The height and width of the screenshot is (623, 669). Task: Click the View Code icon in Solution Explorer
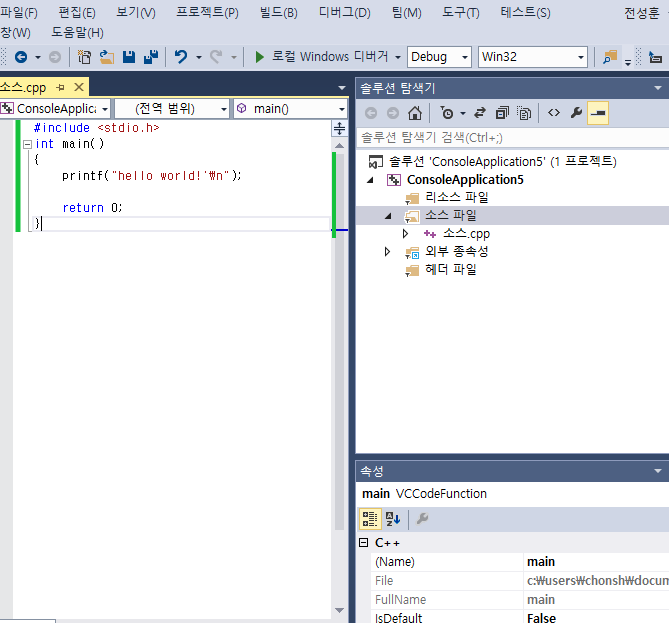pyautogui.click(x=553, y=113)
